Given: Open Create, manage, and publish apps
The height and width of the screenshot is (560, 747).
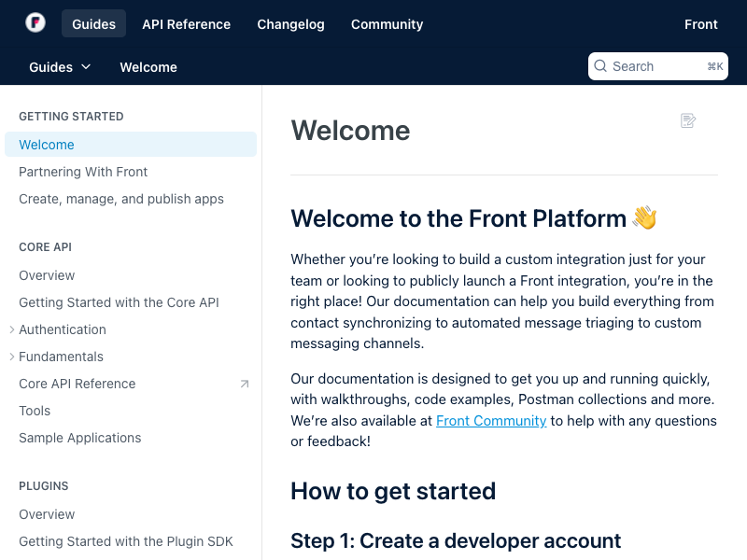Looking at the screenshot, I should pos(121,199).
